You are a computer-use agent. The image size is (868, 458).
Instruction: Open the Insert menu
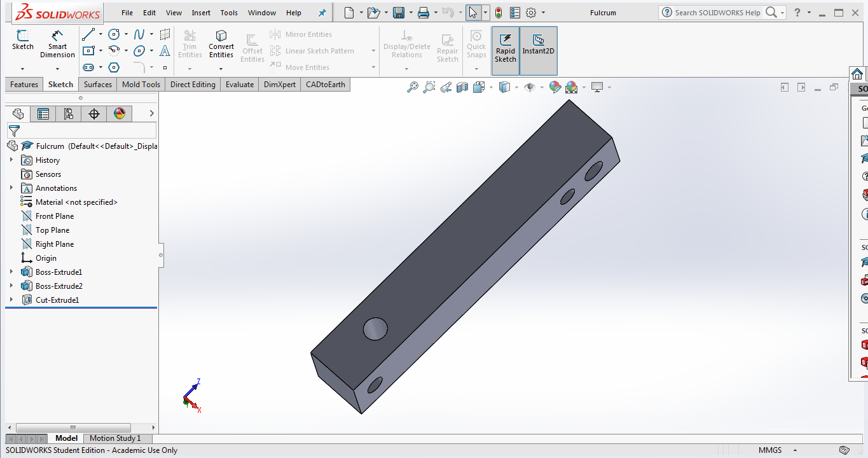pos(201,13)
